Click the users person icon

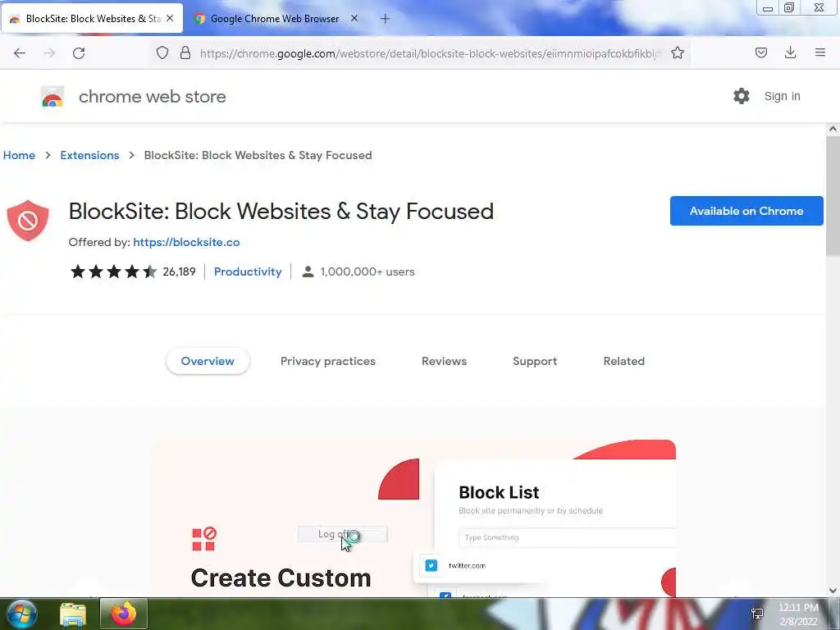click(x=308, y=272)
